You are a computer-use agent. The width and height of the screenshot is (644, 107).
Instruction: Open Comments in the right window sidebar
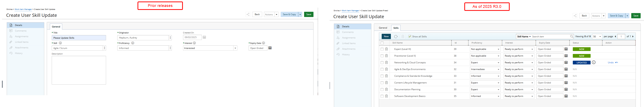[x=353, y=32]
